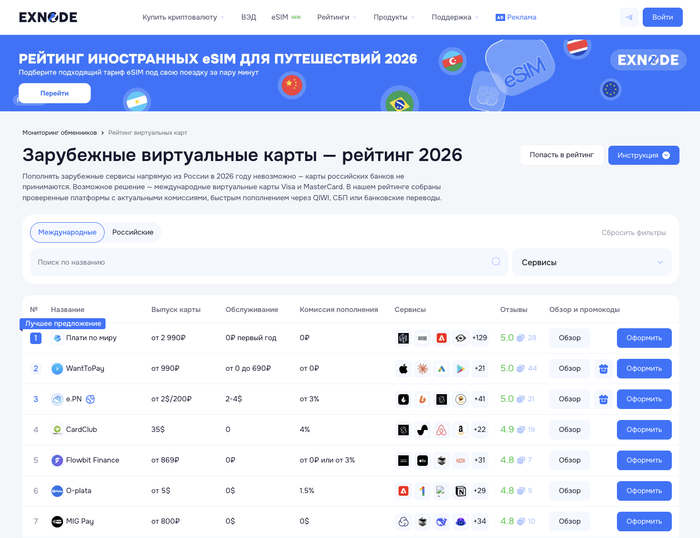Expand +129 services in Плати по миру row
The image size is (700, 538).
(x=479, y=338)
